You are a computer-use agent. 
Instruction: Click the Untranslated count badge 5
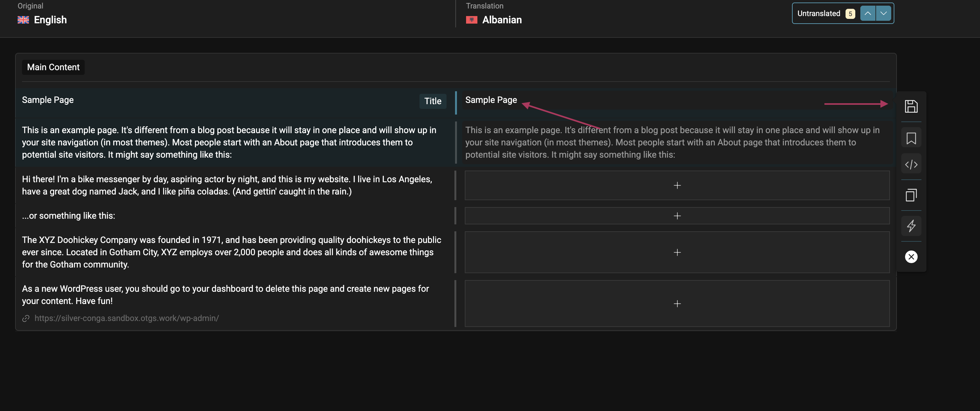click(850, 14)
